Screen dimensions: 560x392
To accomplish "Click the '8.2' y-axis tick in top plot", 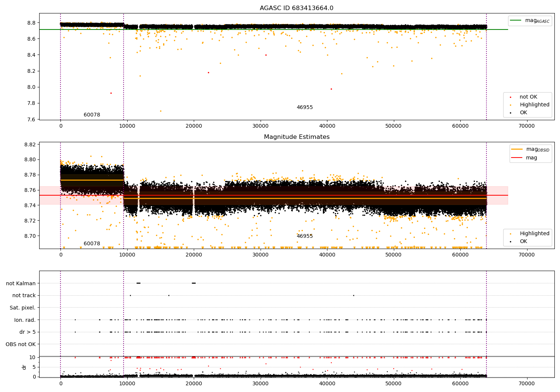I will click(31, 71).
